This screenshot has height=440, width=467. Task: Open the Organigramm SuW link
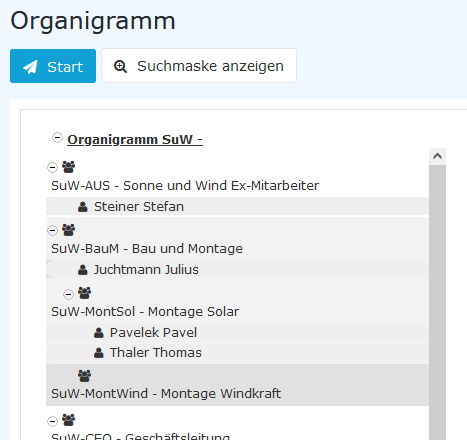(x=135, y=139)
